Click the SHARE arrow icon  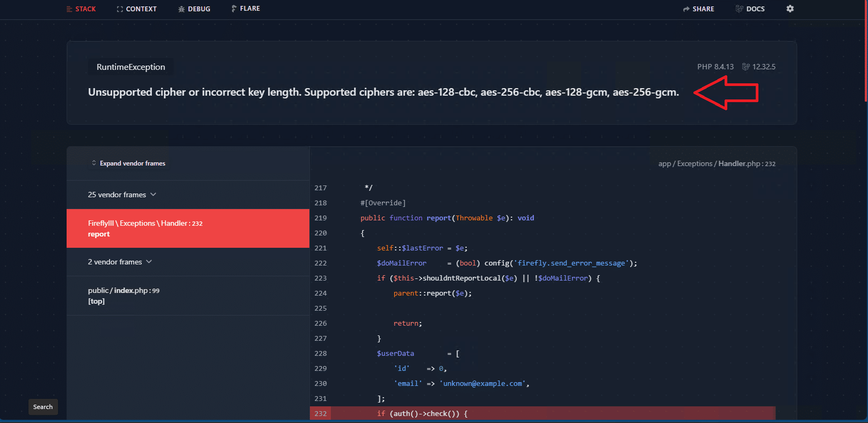[x=686, y=9]
